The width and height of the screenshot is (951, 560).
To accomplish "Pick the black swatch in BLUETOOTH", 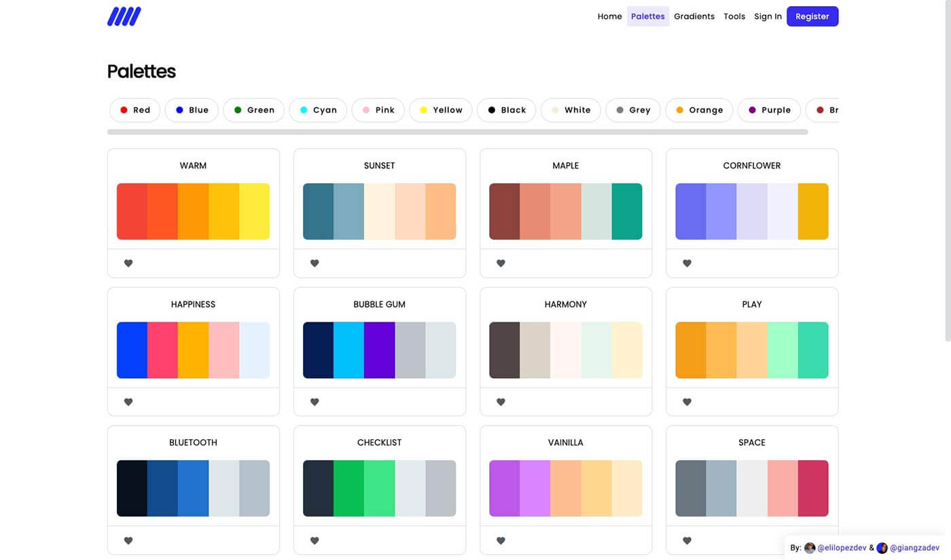I will (132, 489).
